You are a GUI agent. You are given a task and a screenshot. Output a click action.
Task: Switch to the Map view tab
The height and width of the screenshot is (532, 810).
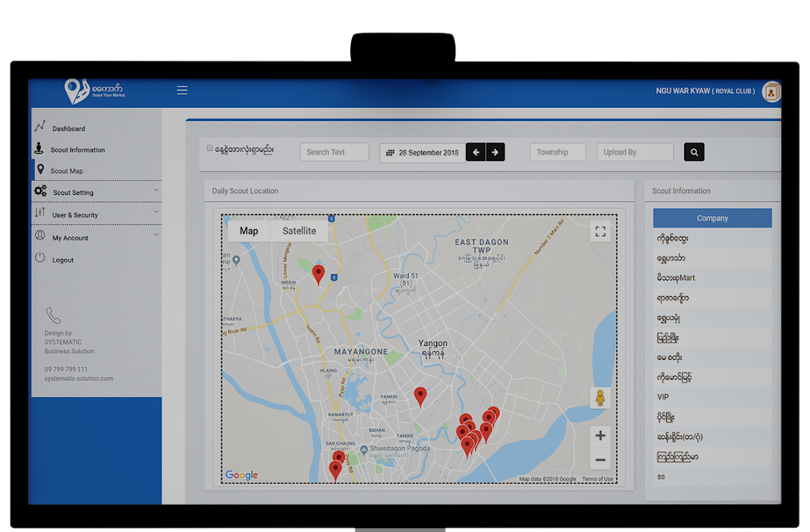[x=249, y=231]
